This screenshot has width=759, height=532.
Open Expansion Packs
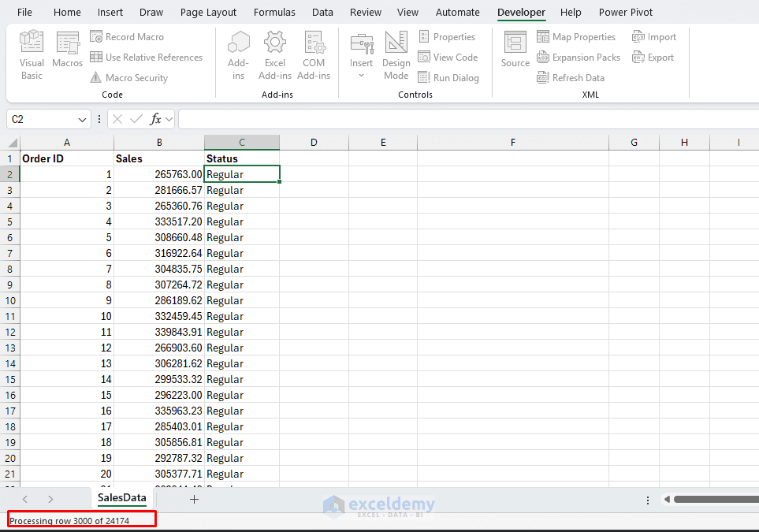[x=579, y=57]
